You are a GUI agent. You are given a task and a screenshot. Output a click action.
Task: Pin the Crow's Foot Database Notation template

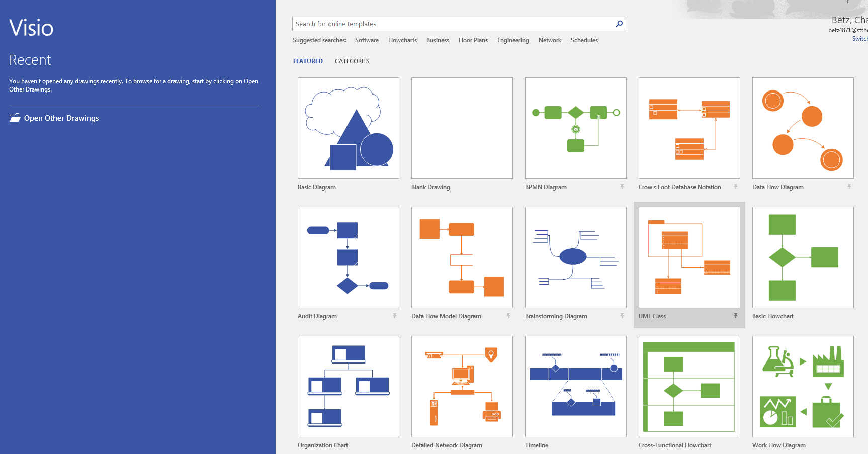tap(736, 187)
